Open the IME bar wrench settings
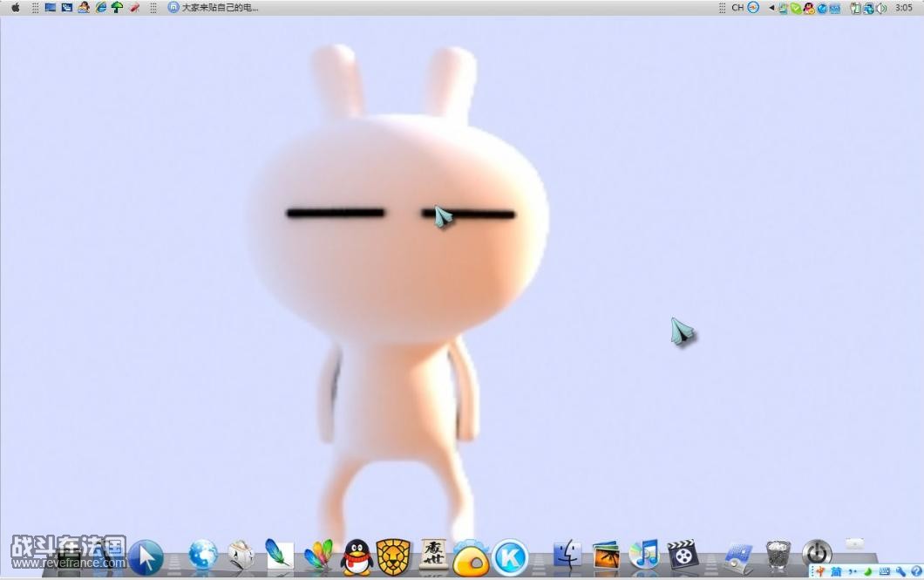 tap(901, 572)
